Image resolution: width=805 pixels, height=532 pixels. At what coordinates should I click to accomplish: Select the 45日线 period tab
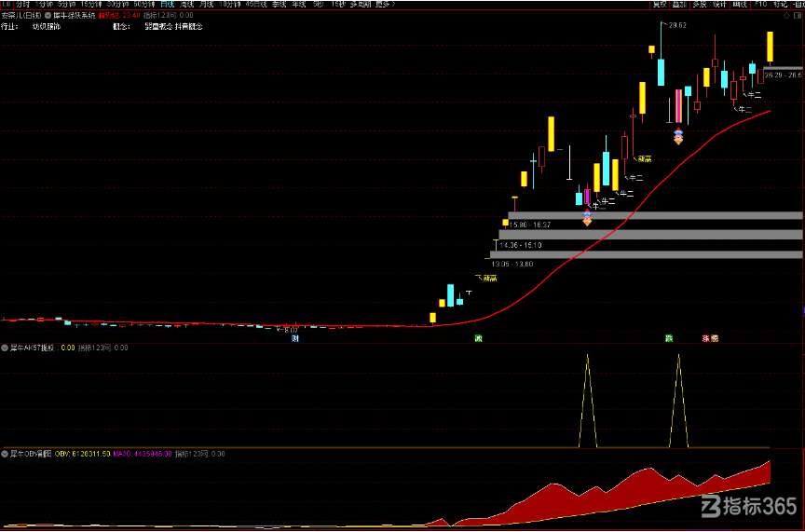point(256,4)
